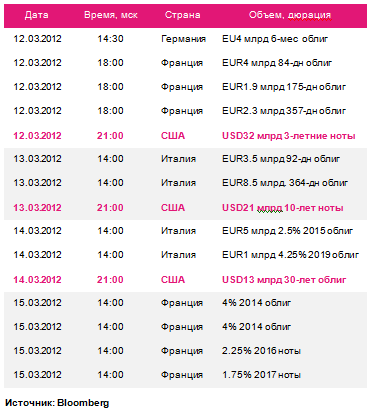This screenshot has width=371, height=411.
Task: Select the EUR8.5 млрд 364-дн облиг cell
Action: pos(285,183)
